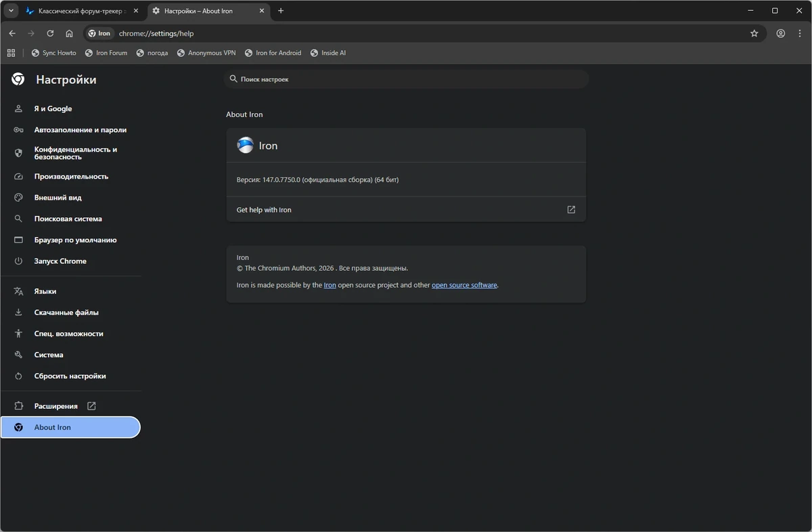Open the browser three-dot menu
The image size is (812, 532).
800,33
